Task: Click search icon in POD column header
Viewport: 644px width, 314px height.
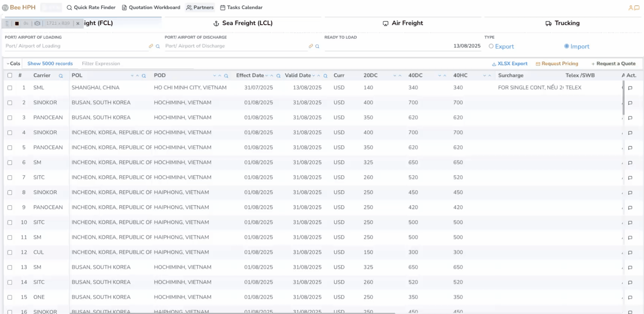Action: point(226,76)
